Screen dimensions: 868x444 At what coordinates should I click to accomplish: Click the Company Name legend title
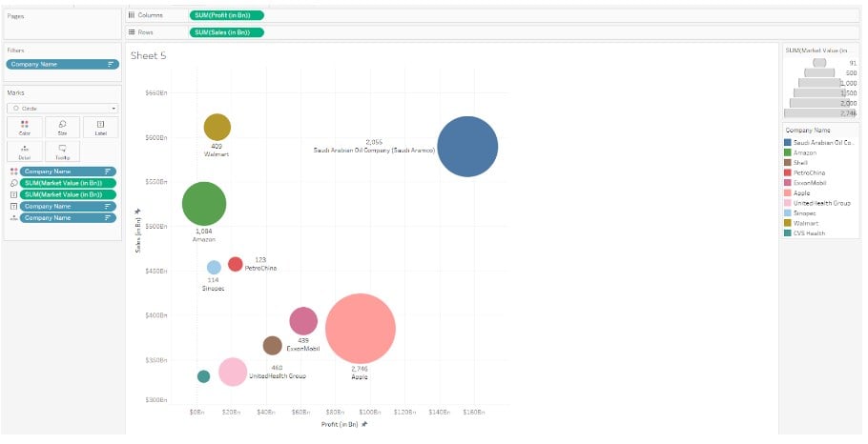pyautogui.click(x=808, y=131)
